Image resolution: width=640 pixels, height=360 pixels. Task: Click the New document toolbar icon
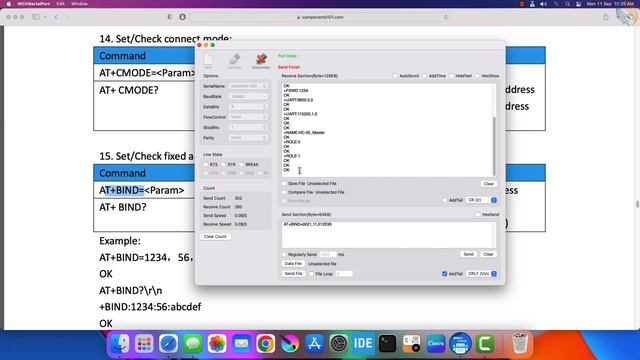click(208, 60)
